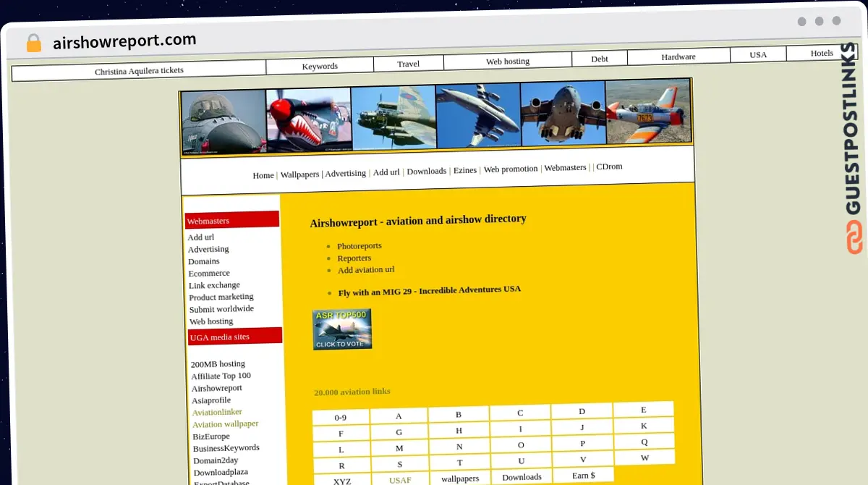868x485 pixels.
Task: Select the Web hosting top tab
Action: click(508, 62)
